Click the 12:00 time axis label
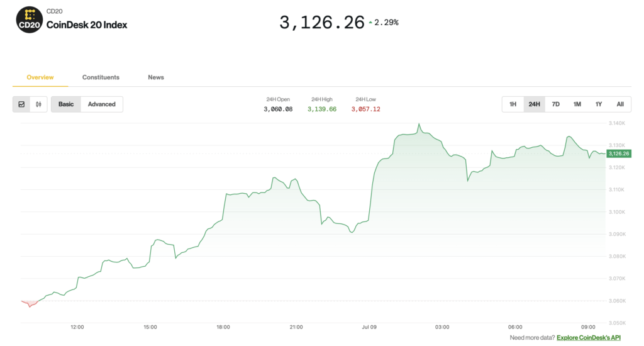644x346 pixels. coord(77,327)
